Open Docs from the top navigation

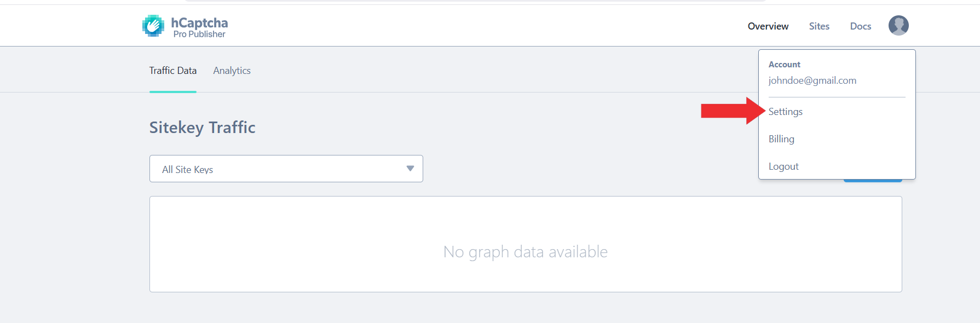click(x=860, y=26)
